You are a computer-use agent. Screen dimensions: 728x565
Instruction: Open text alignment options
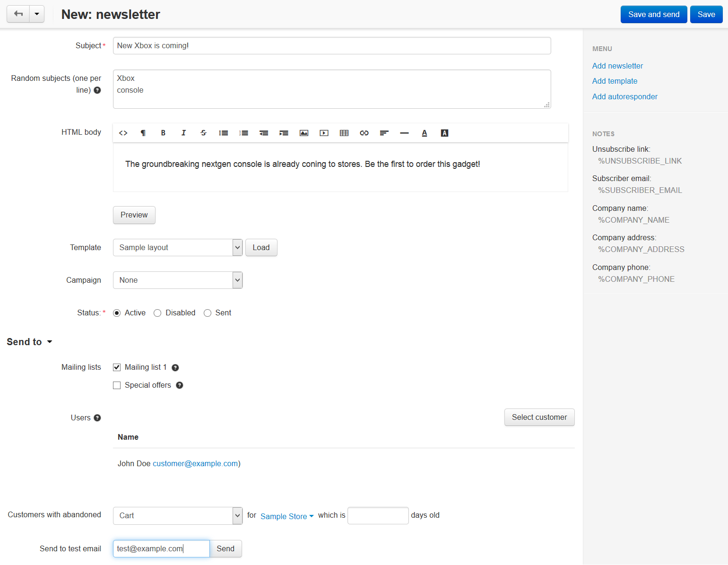tap(384, 133)
